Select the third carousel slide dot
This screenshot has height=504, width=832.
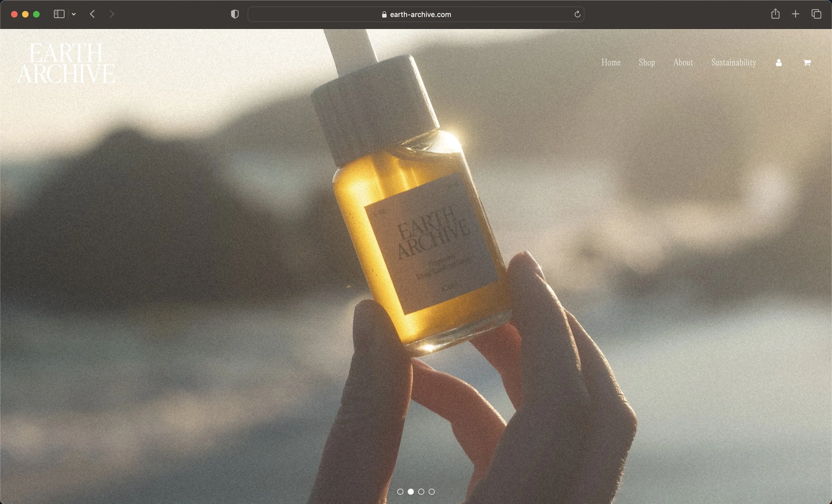(x=421, y=491)
